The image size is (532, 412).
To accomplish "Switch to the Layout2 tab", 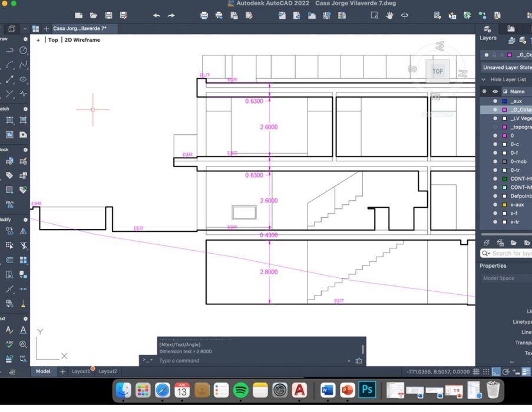I will (107, 371).
